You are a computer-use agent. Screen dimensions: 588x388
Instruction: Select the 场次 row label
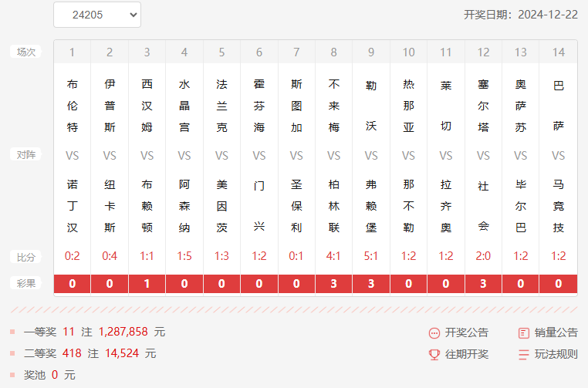click(x=26, y=52)
